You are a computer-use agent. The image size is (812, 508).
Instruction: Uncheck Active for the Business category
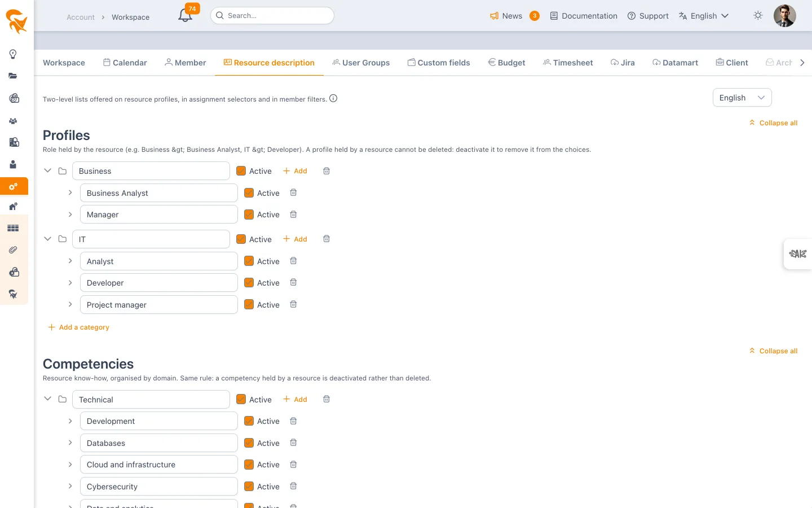pos(241,171)
